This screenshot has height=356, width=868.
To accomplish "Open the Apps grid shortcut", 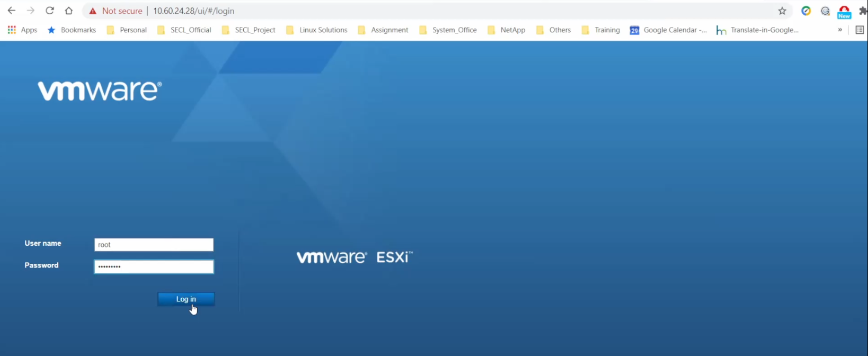I will coord(22,30).
